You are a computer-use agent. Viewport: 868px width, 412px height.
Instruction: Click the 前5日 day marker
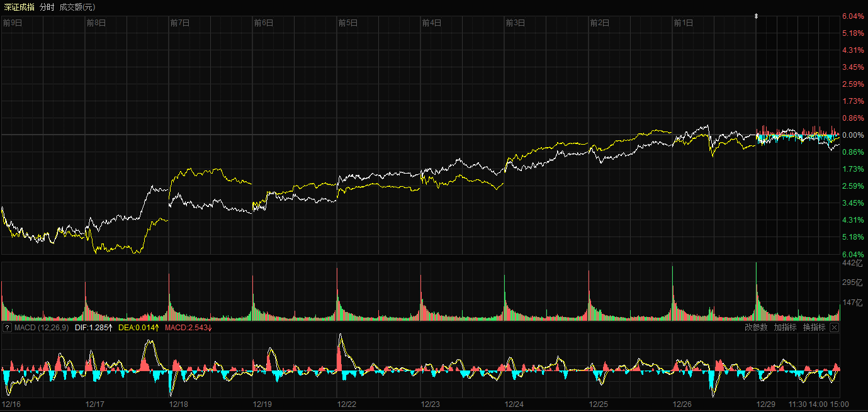pyautogui.click(x=347, y=23)
